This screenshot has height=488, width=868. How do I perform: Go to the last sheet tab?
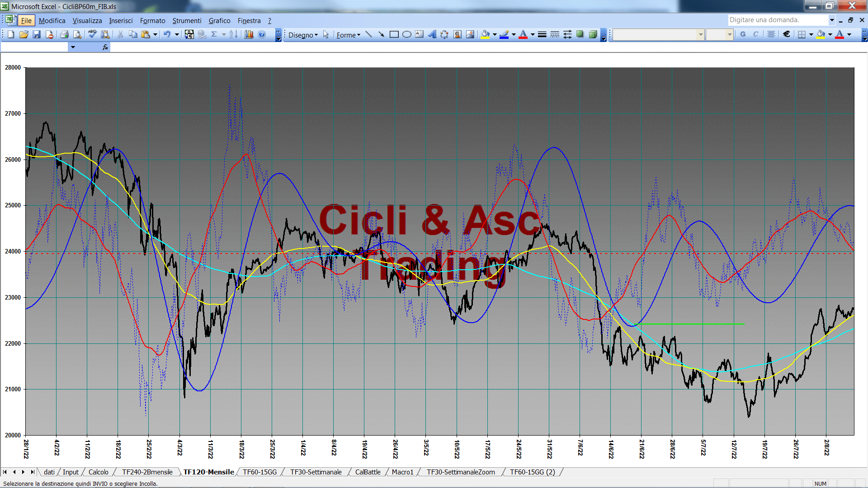point(32,472)
